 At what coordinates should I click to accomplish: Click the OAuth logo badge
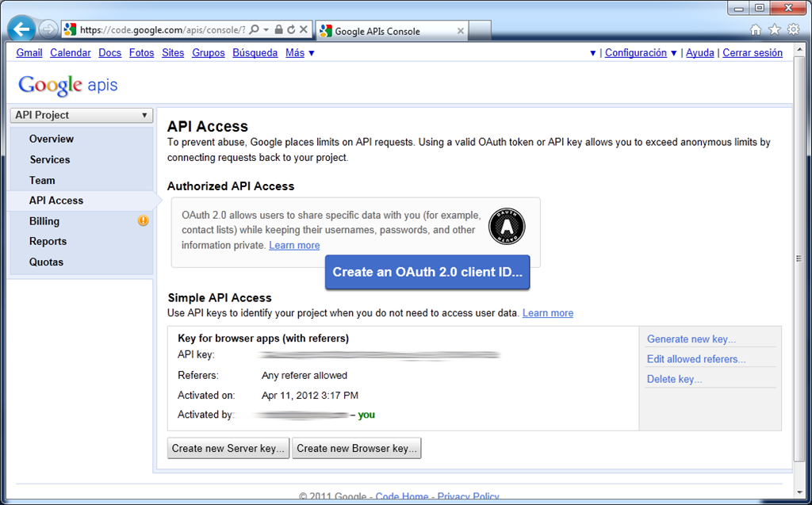pyautogui.click(x=507, y=227)
